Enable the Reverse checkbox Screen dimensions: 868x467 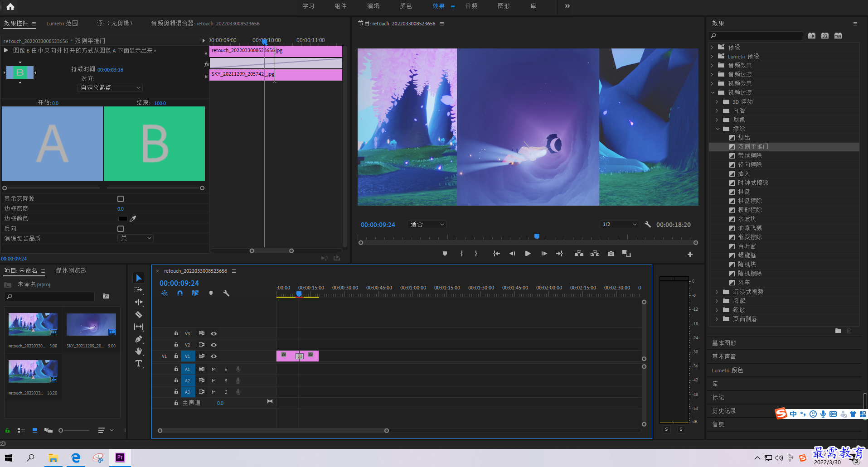(x=121, y=229)
